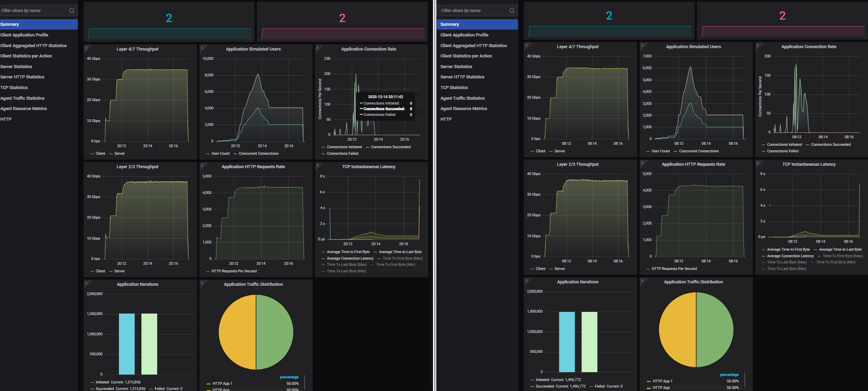Click HTTP App 1 color swatch in right pie legend
The height and width of the screenshot is (391, 868).
click(x=649, y=381)
